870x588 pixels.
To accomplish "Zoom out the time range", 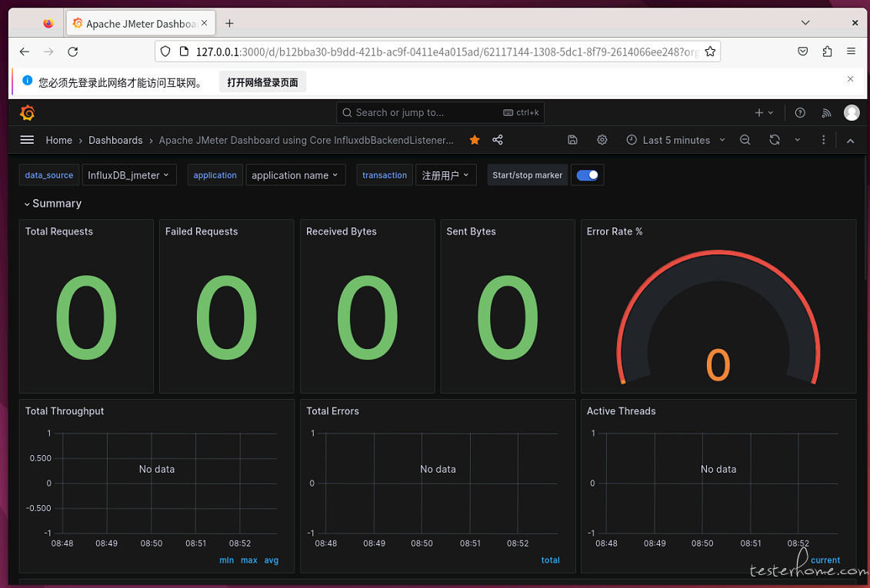I will pos(745,140).
